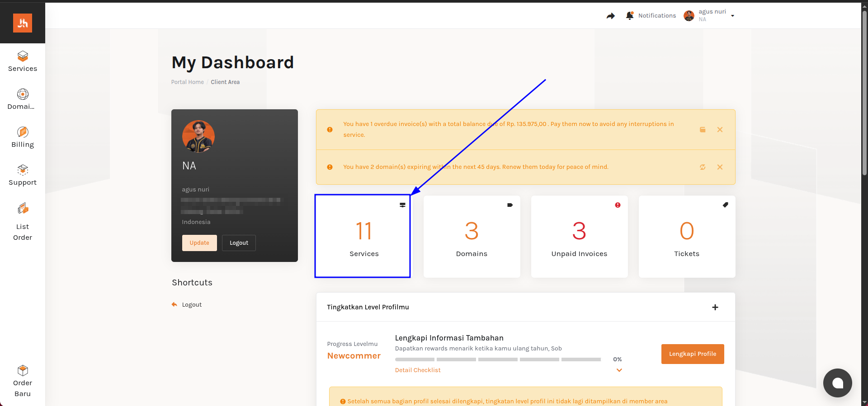Click the Portal Home breadcrumb link
Screen dimensions: 868x406
click(x=187, y=82)
